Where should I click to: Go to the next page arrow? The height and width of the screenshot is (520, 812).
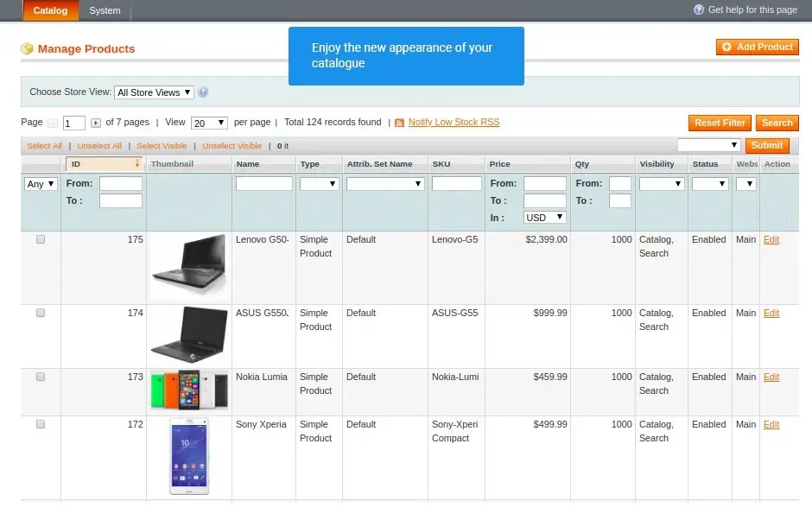95,123
